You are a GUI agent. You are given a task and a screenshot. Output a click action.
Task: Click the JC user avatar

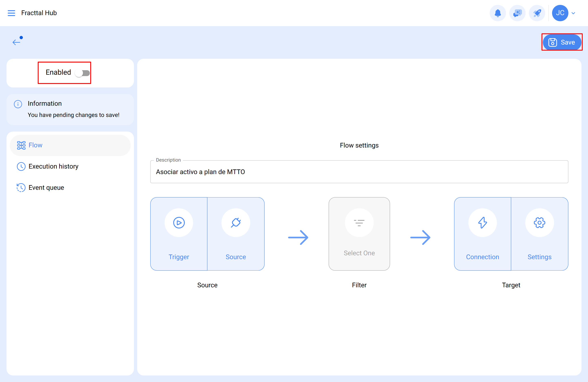click(x=560, y=13)
